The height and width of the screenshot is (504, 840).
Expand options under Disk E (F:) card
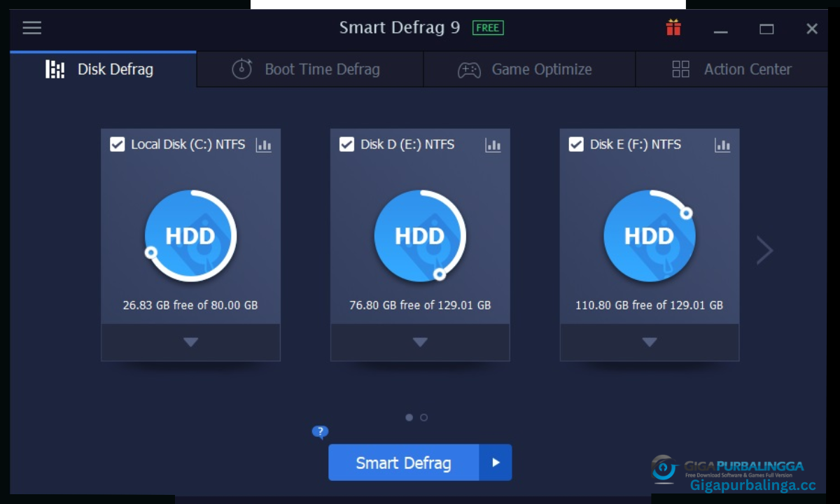(x=650, y=342)
